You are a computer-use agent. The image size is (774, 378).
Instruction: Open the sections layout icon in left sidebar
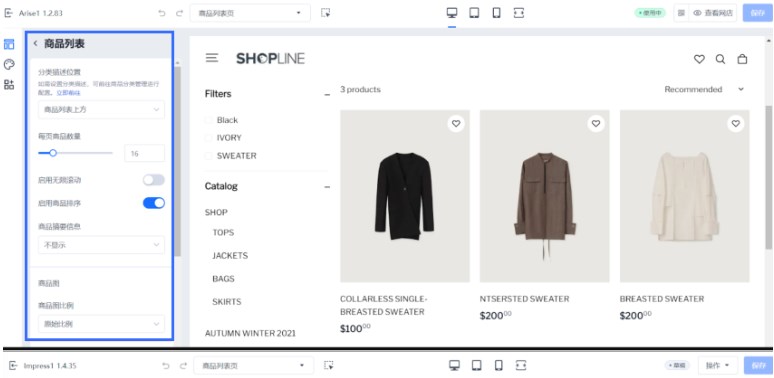9,44
